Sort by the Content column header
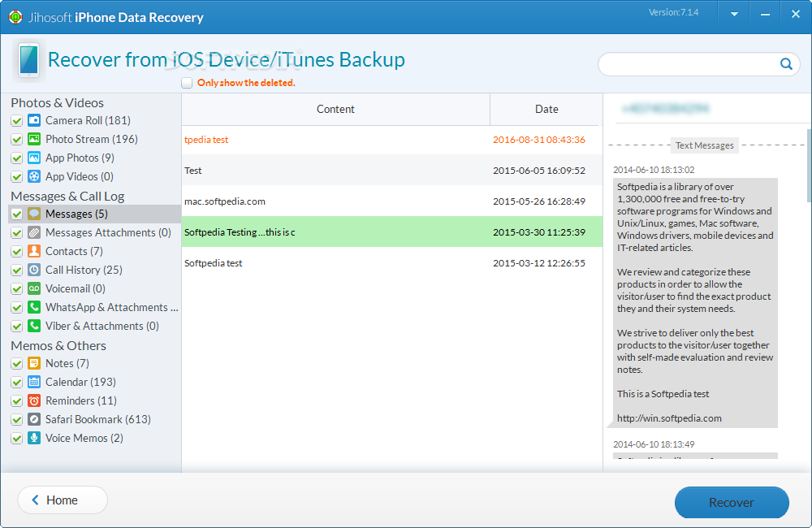Image resolution: width=812 pixels, height=528 pixels. click(x=335, y=110)
